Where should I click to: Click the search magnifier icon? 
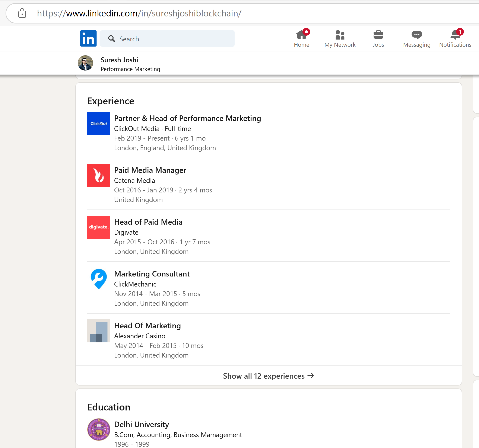(112, 39)
